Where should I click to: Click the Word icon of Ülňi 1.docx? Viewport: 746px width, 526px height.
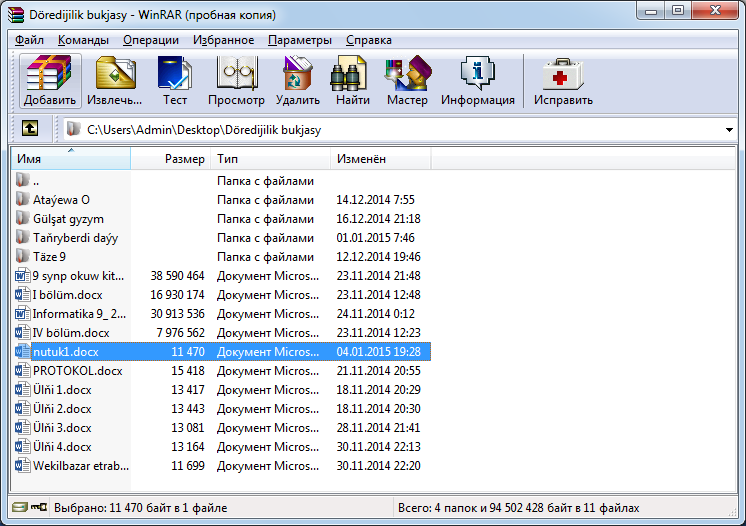pyautogui.click(x=22, y=390)
